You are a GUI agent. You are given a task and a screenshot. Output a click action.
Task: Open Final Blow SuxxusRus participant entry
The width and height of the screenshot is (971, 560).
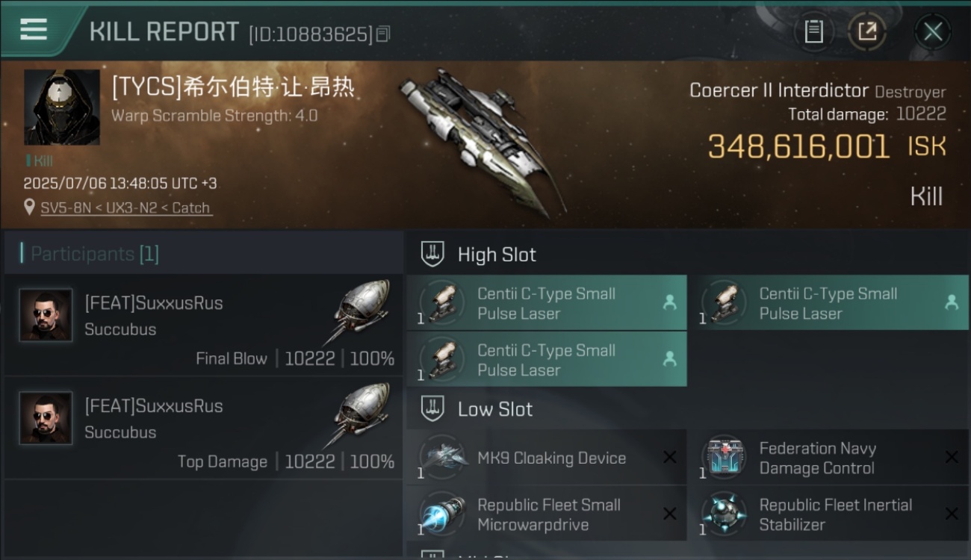pyautogui.click(x=203, y=325)
